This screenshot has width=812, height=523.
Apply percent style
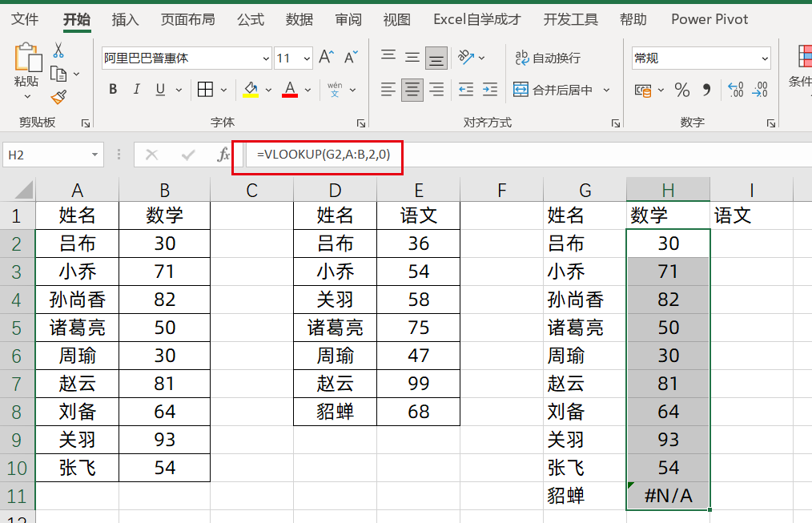[682, 90]
